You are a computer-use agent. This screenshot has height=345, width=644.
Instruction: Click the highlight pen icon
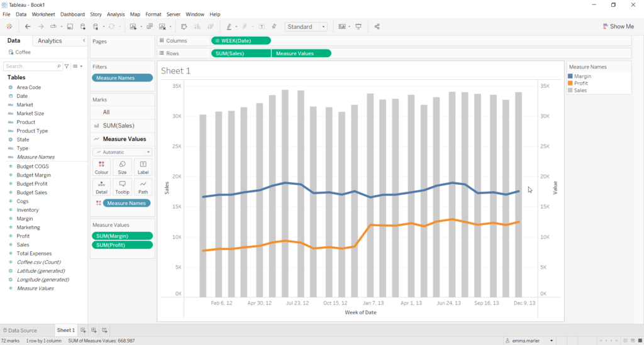(x=229, y=26)
